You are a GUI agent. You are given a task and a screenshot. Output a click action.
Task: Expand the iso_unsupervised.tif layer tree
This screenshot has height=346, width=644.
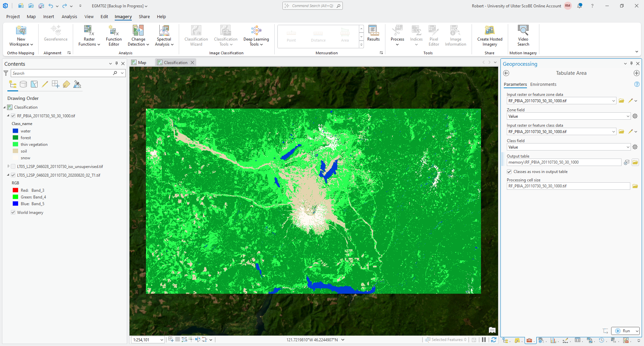point(8,166)
